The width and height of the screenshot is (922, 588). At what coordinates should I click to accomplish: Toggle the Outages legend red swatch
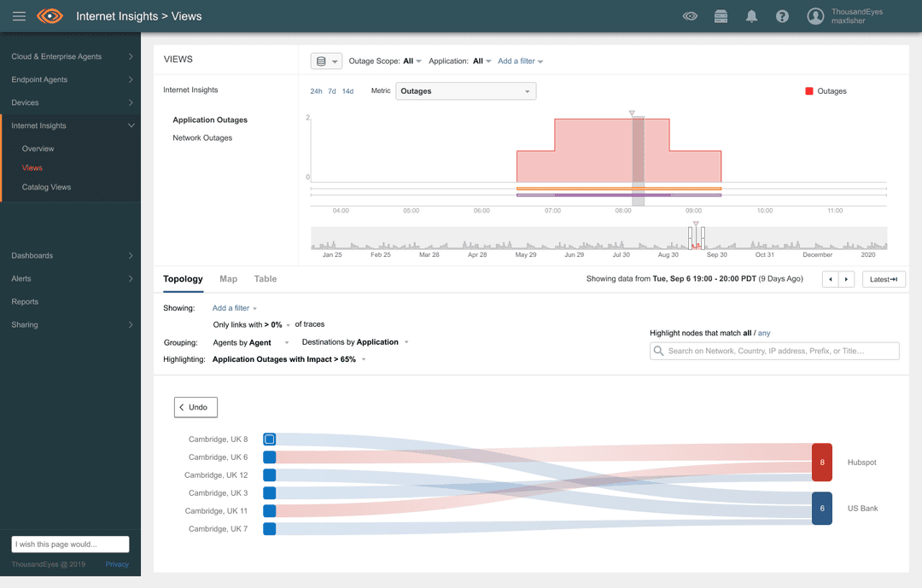pyautogui.click(x=808, y=91)
